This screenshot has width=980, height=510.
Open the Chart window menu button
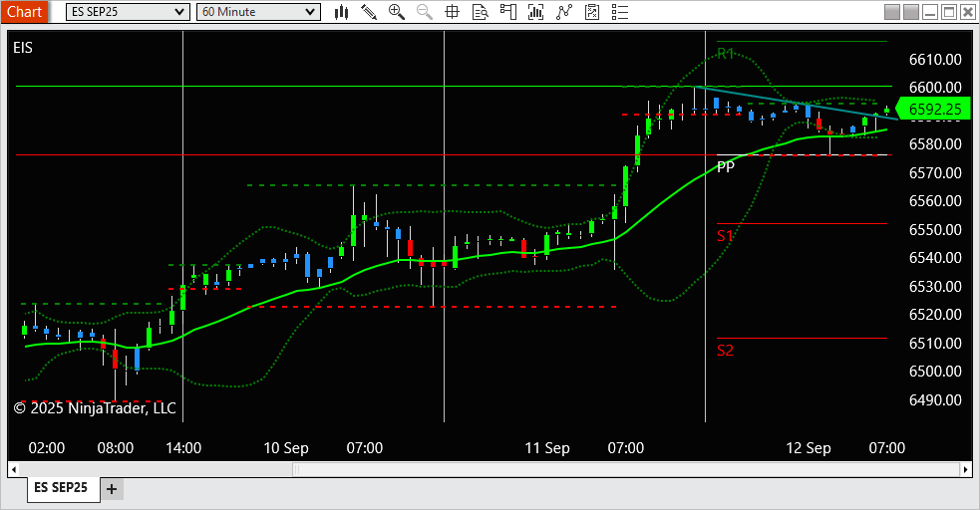tap(24, 11)
